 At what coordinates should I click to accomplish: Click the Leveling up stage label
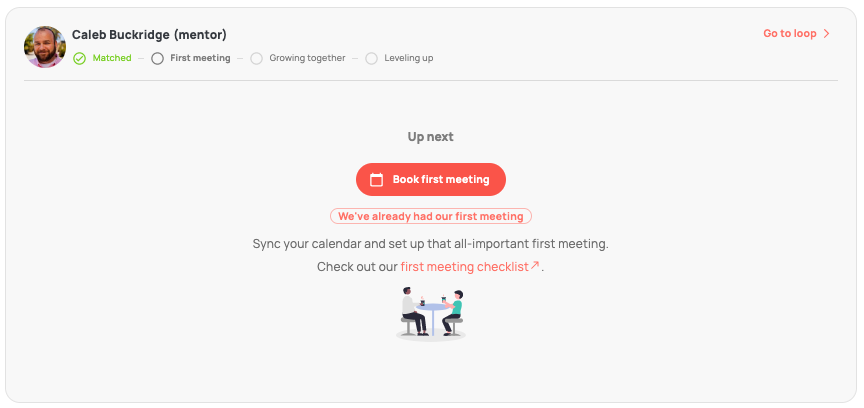tap(409, 58)
